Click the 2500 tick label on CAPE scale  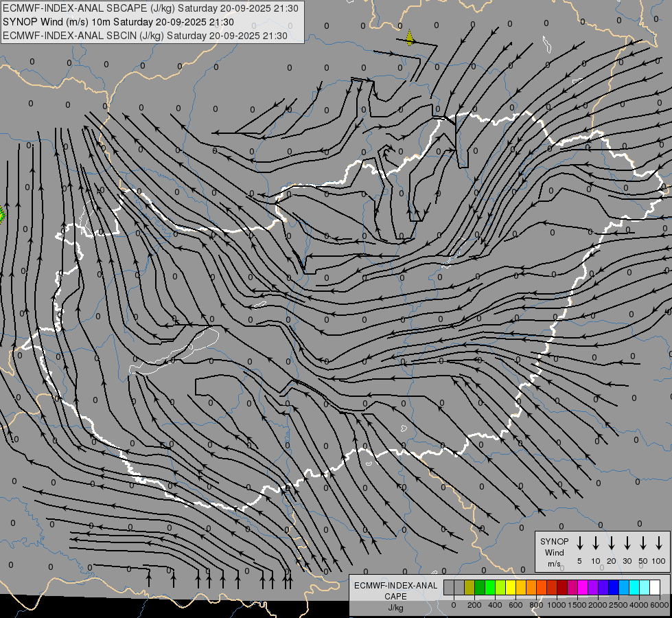(x=618, y=605)
